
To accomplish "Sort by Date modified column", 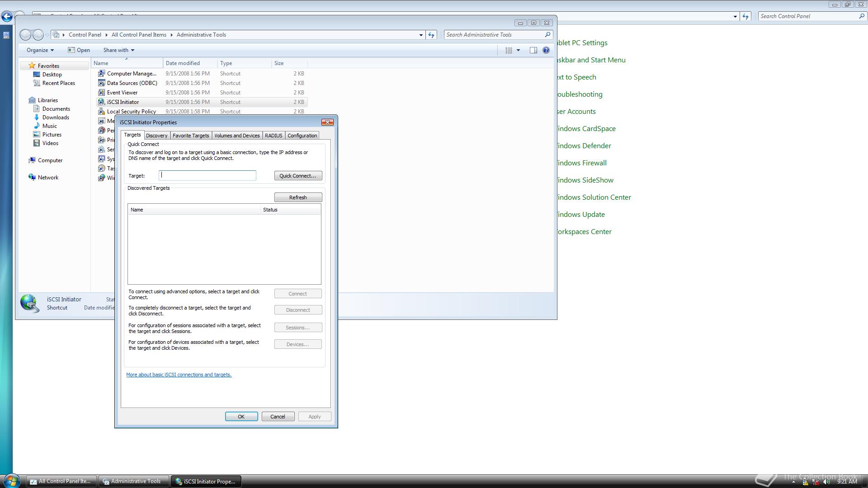I will pyautogui.click(x=190, y=63).
